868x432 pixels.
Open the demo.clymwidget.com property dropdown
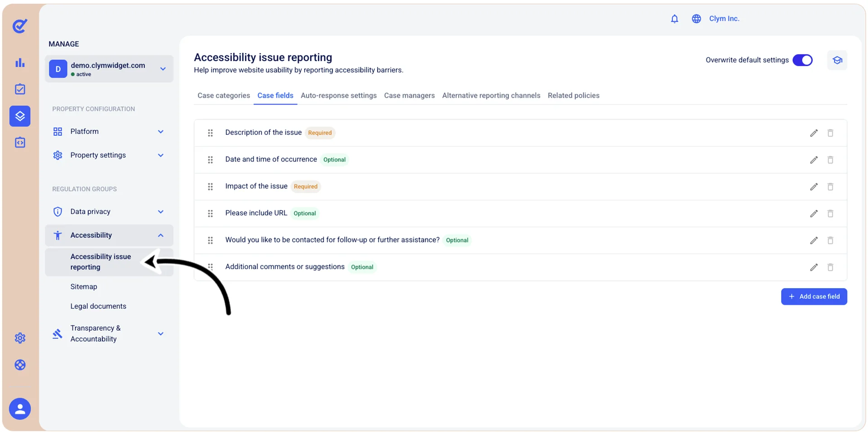click(x=109, y=69)
